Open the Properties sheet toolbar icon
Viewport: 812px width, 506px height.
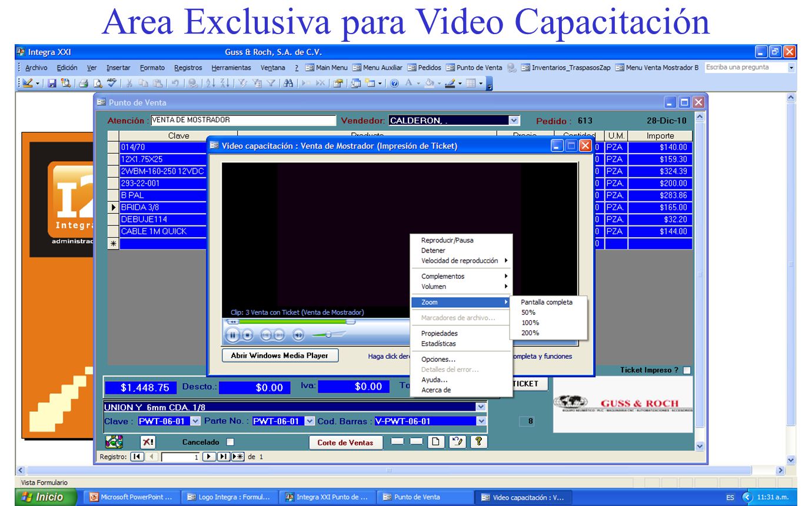(338, 84)
